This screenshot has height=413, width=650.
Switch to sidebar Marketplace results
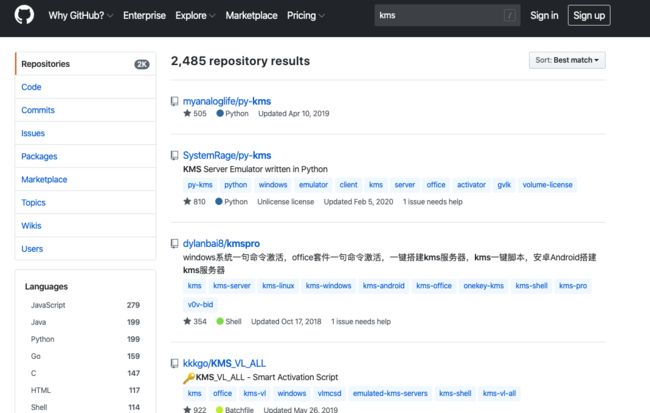[85, 180]
